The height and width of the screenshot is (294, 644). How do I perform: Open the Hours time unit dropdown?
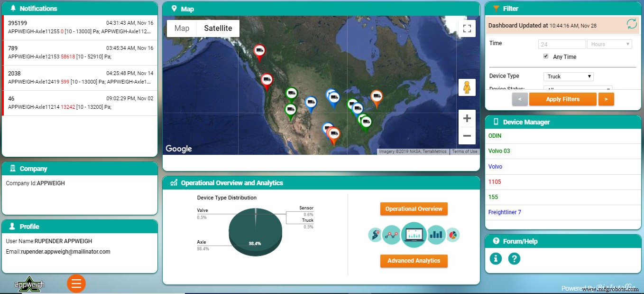coord(610,44)
